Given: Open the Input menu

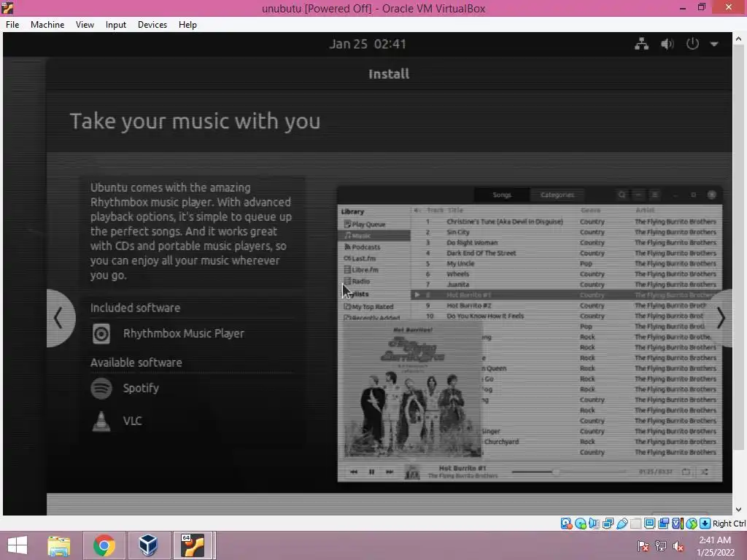Looking at the screenshot, I should (x=116, y=25).
